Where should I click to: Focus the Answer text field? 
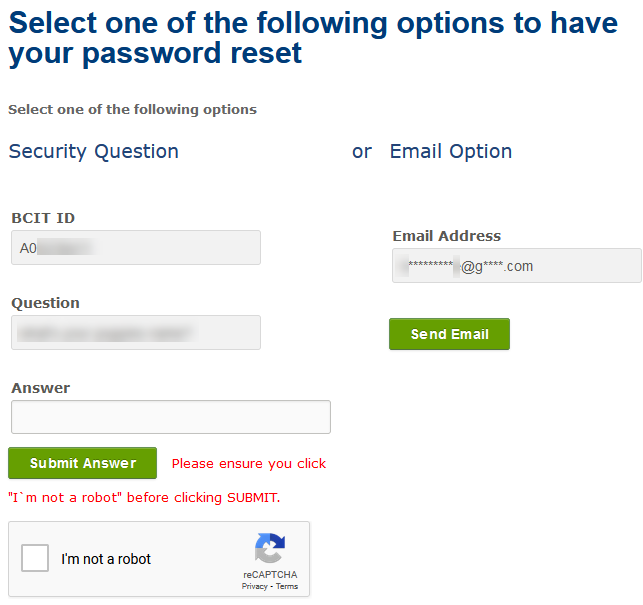coord(171,417)
